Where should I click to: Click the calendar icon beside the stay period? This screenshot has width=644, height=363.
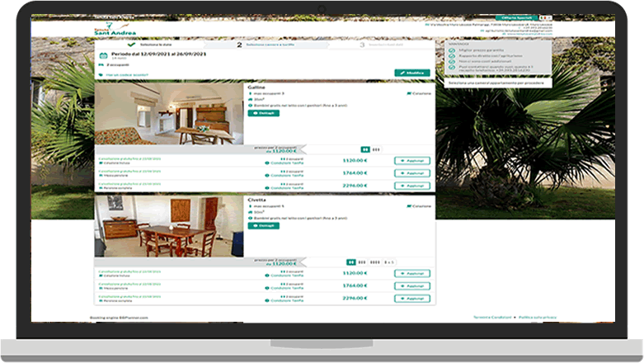point(103,55)
